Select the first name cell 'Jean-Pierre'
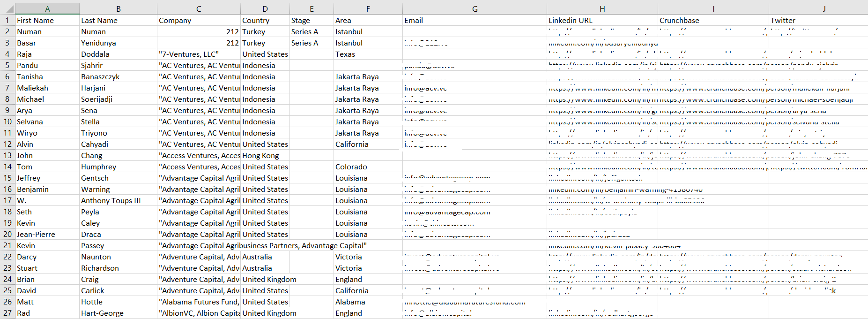 click(x=47, y=234)
